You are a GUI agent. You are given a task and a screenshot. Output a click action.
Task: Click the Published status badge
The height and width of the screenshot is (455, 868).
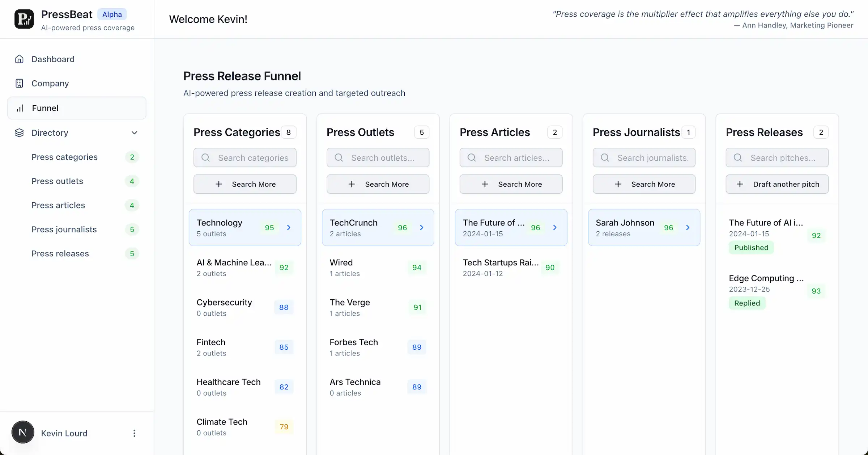pos(751,248)
